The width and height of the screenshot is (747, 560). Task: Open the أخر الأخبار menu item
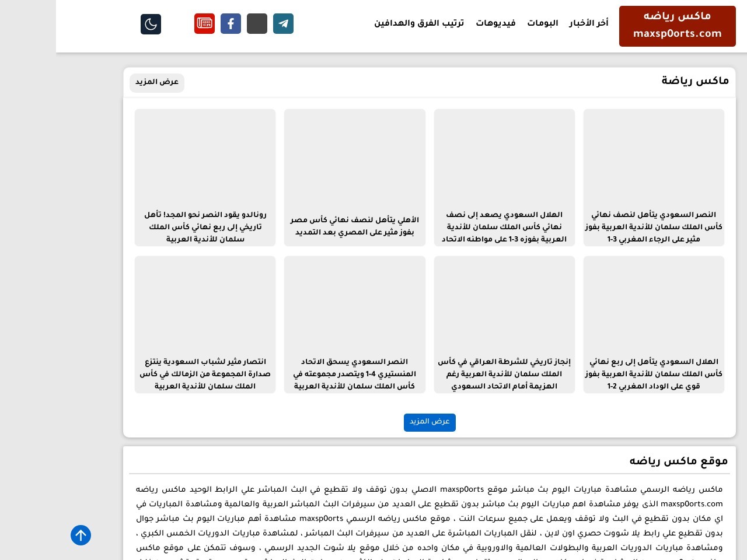[589, 23]
